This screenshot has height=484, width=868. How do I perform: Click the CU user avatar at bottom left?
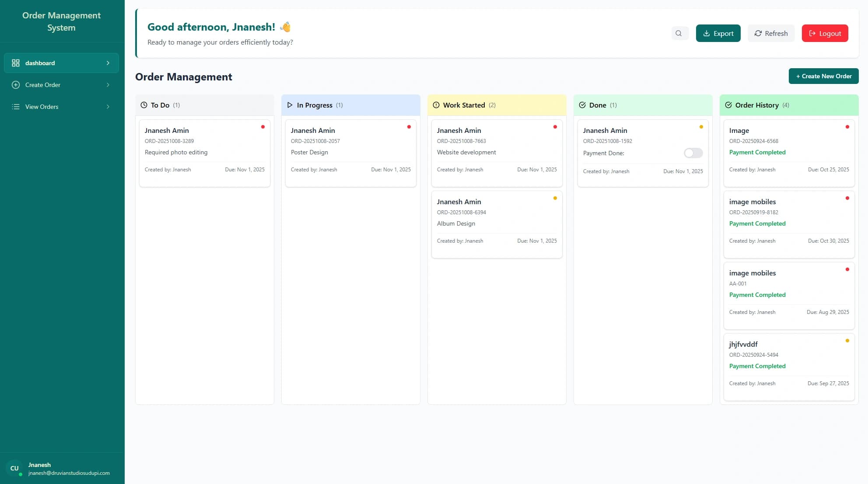coord(15,468)
